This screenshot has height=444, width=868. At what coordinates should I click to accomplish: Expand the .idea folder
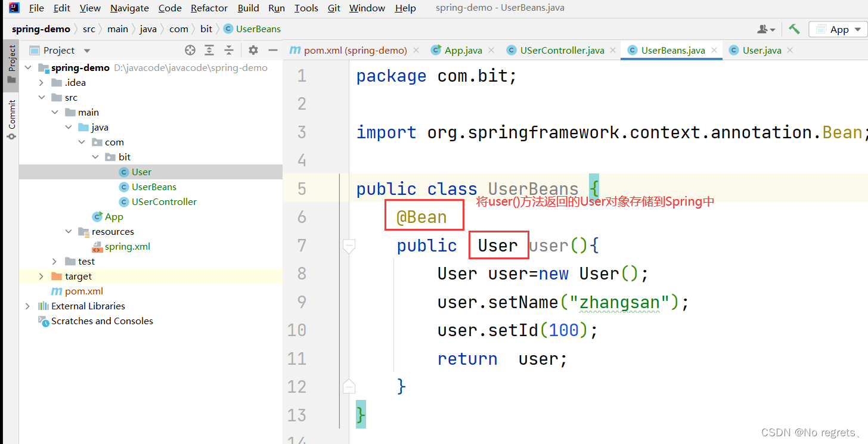[41, 82]
